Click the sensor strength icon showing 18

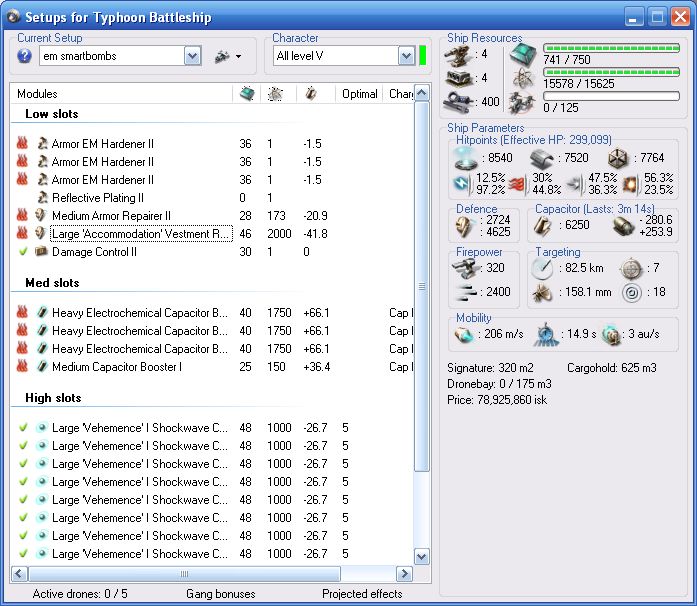pyautogui.click(x=632, y=293)
